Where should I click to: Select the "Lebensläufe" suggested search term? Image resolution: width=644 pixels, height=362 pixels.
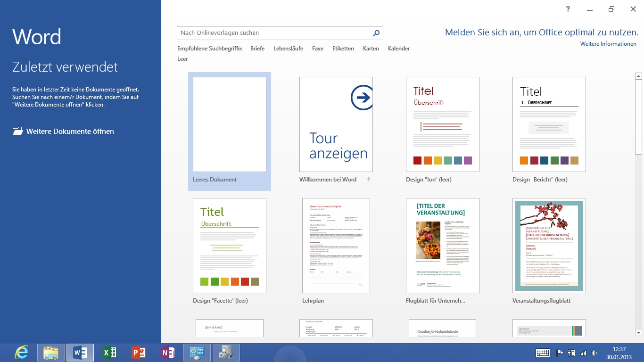[288, 49]
